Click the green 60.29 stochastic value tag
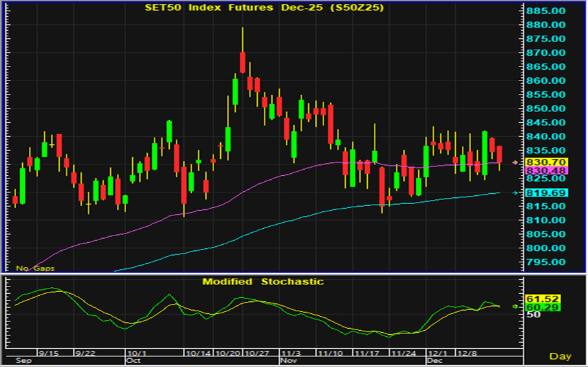Image resolution: width=588 pixels, height=367 pixels. coord(543,307)
